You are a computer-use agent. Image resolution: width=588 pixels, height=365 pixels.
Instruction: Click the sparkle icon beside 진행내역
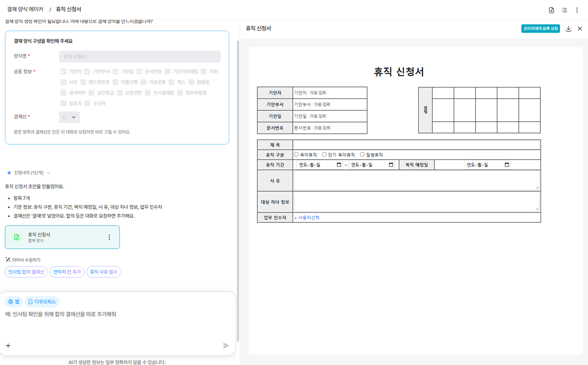(x=9, y=173)
